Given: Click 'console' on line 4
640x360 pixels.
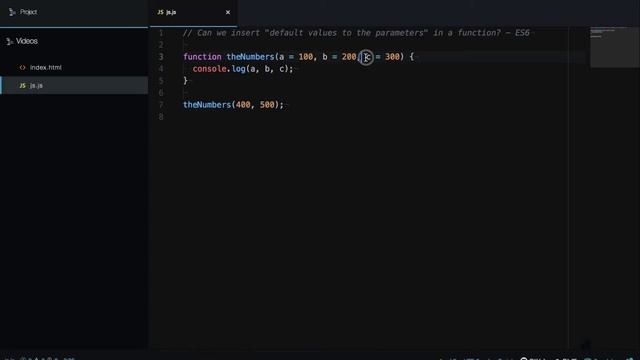Looking at the screenshot, I should click(x=209, y=69).
